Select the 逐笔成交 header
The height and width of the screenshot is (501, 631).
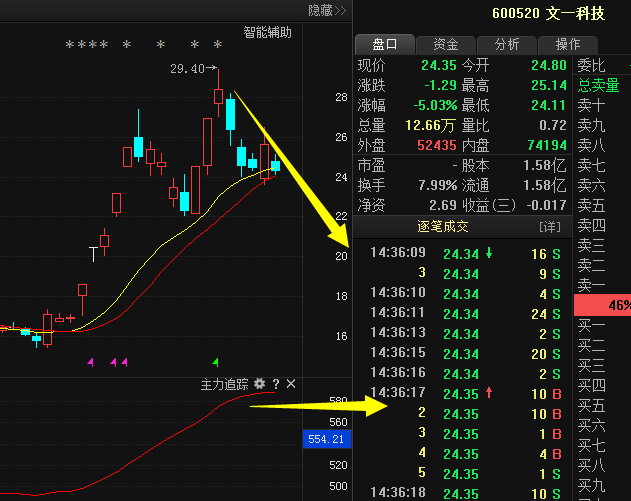point(443,227)
